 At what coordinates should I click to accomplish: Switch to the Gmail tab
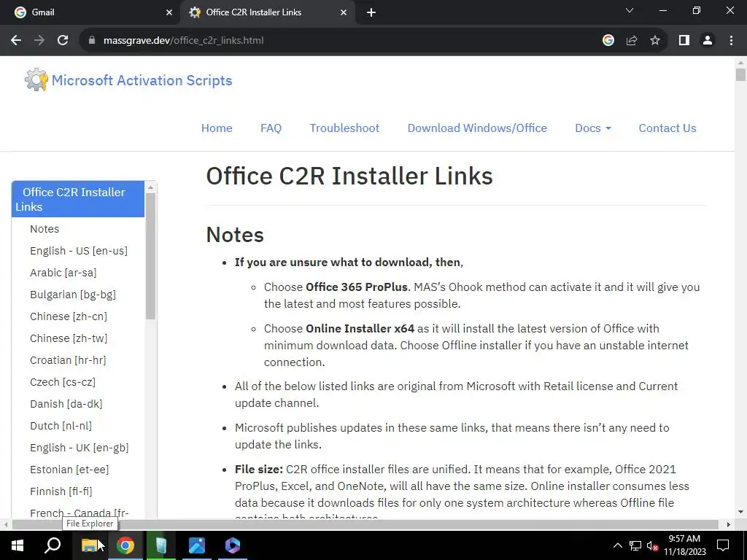tap(90, 12)
